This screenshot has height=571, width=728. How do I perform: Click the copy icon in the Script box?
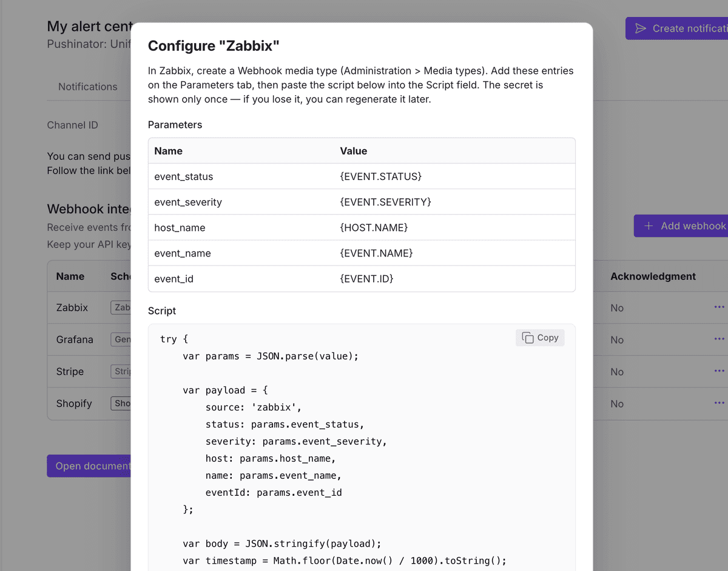[528, 338]
